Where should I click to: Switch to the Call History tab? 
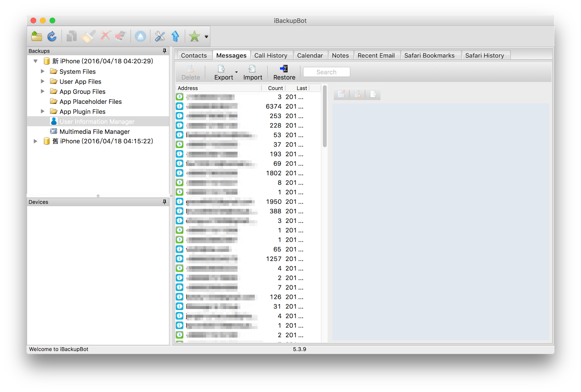(271, 56)
